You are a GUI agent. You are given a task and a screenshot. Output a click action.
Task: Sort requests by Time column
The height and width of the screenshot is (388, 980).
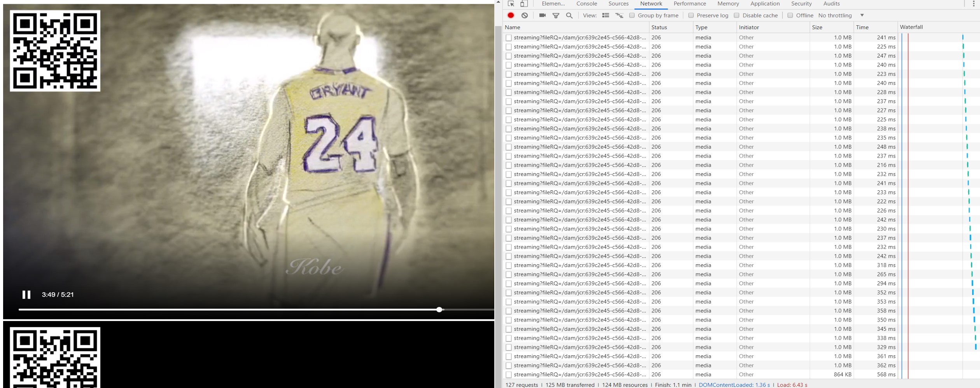[x=875, y=27]
